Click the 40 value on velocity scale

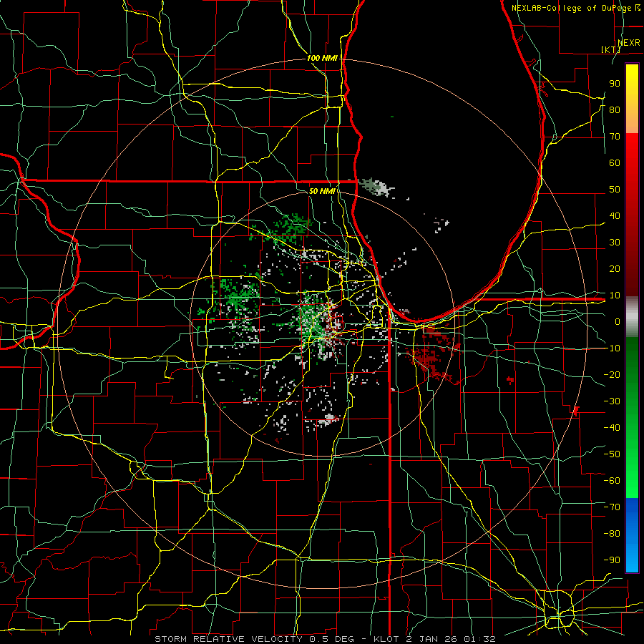click(x=615, y=215)
